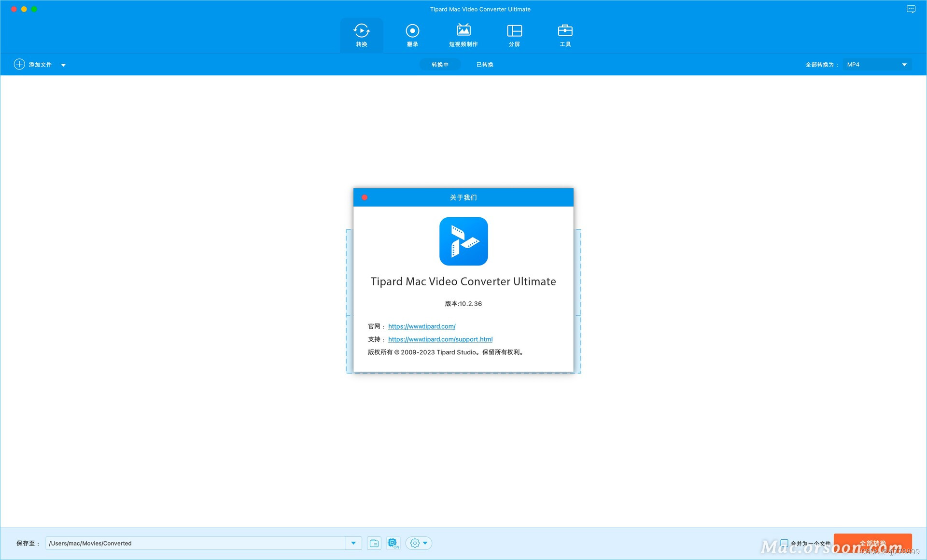Open the official website link tipard.com

tap(421, 326)
